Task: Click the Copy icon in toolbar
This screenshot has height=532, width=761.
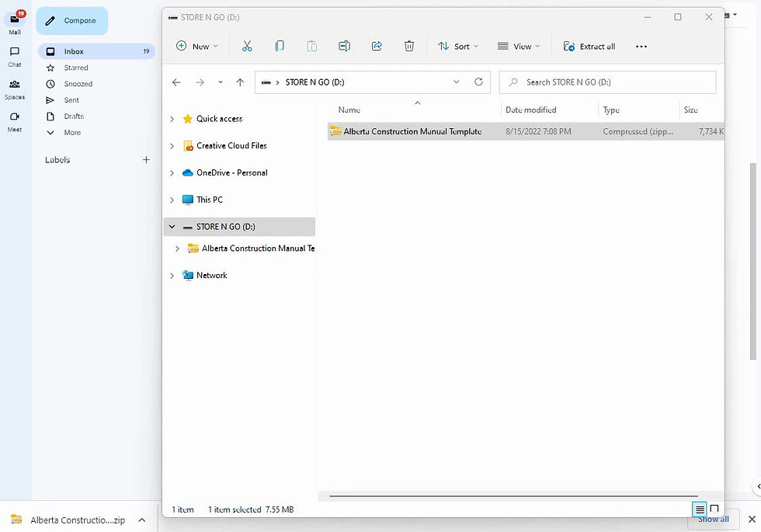Action: click(x=280, y=46)
